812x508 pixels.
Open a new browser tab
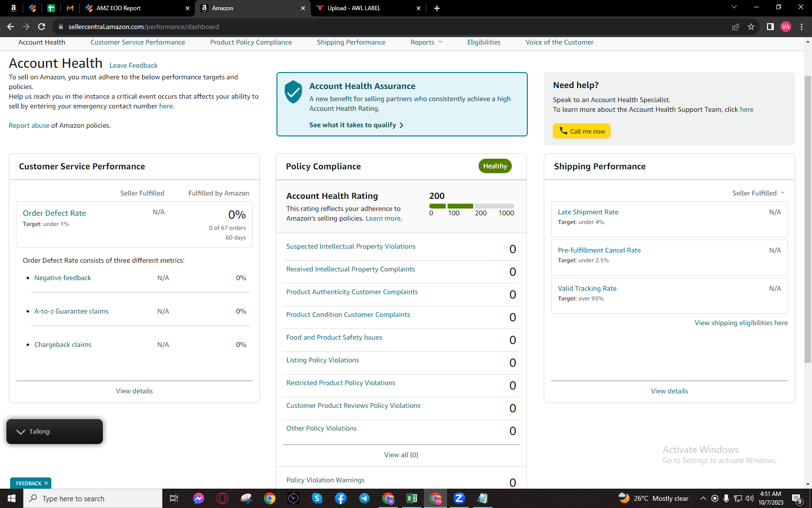pos(437,8)
